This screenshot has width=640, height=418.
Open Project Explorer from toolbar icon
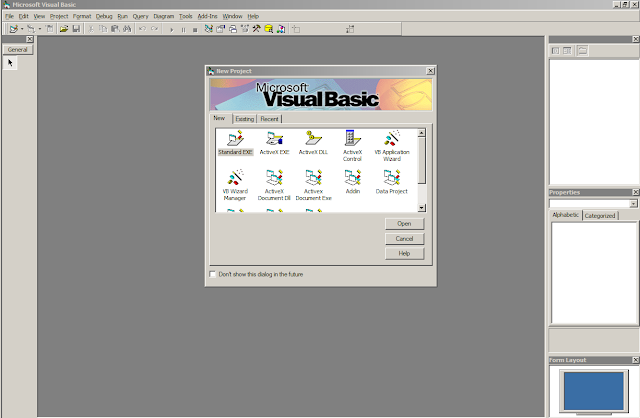point(209,29)
